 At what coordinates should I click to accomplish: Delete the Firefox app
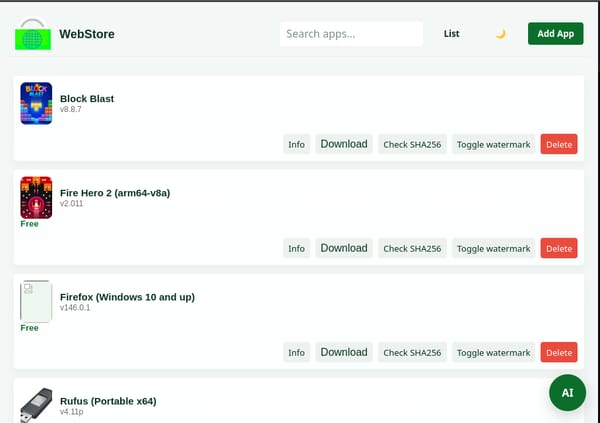559,353
